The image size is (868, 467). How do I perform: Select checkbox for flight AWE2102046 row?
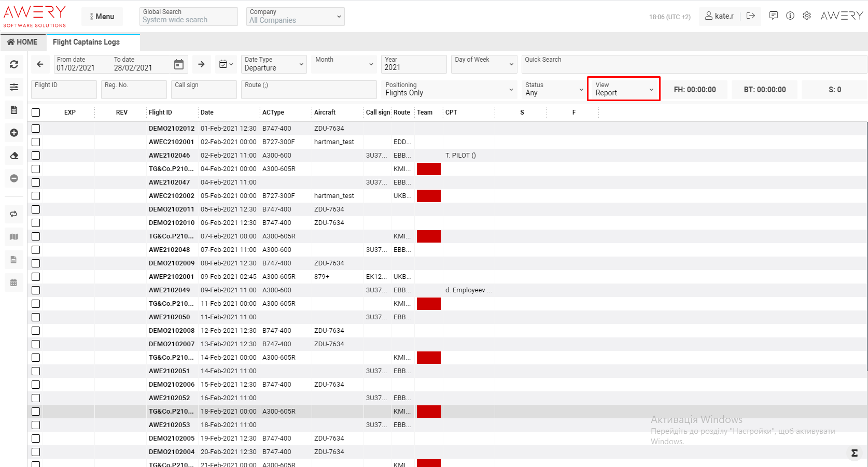pos(36,155)
